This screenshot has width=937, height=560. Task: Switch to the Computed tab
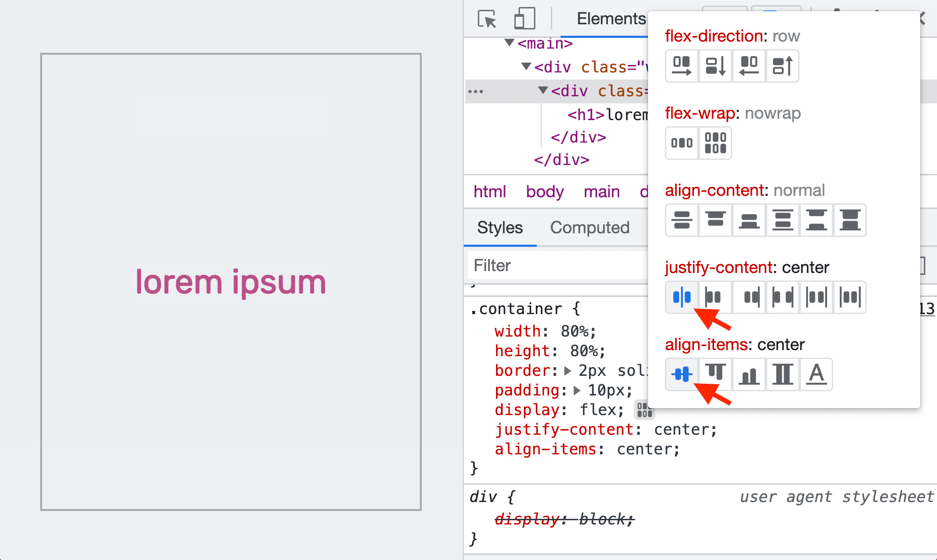[x=590, y=227]
